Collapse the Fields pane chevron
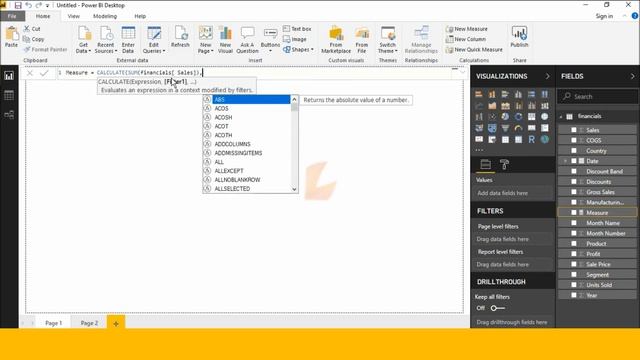640x360 pixels. (633, 76)
